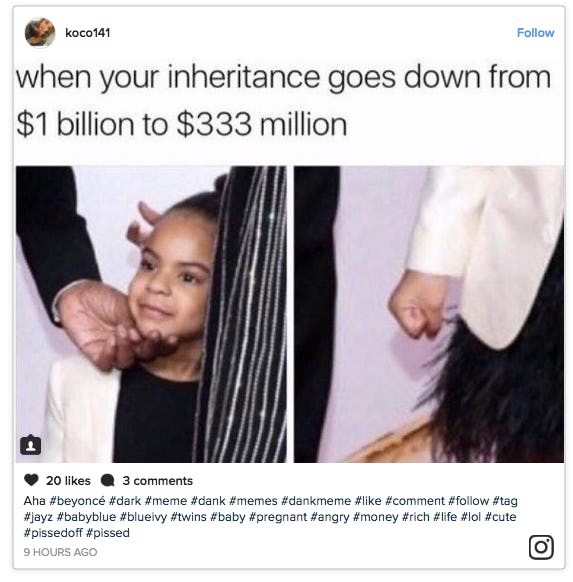Open the #beyoncé hashtag
The width and height of the screenshot is (573, 582).
click(77, 501)
